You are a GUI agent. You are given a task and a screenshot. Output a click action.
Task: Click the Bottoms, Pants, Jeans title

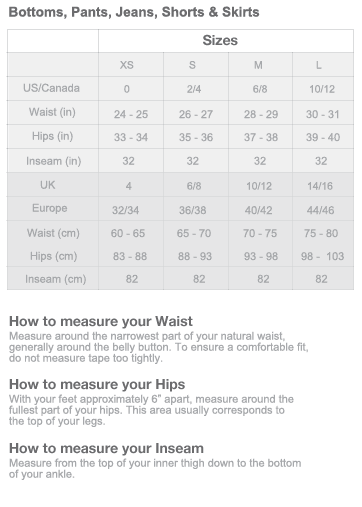point(134,12)
